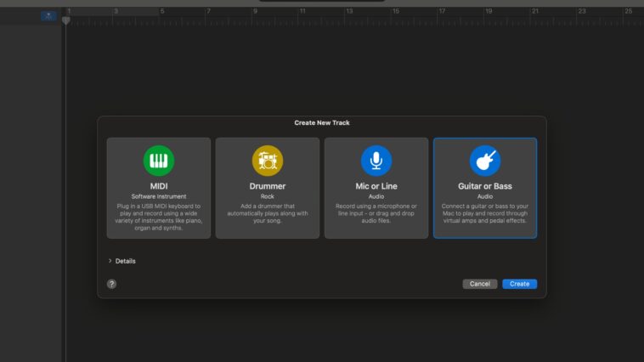Click the 'Connect a guitar or bass' description

coord(485,213)
